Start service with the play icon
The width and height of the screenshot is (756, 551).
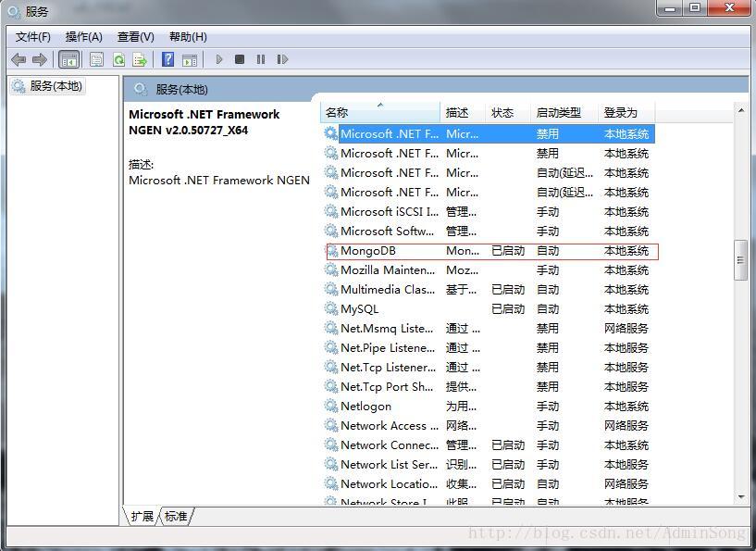(x=219, y=59)
